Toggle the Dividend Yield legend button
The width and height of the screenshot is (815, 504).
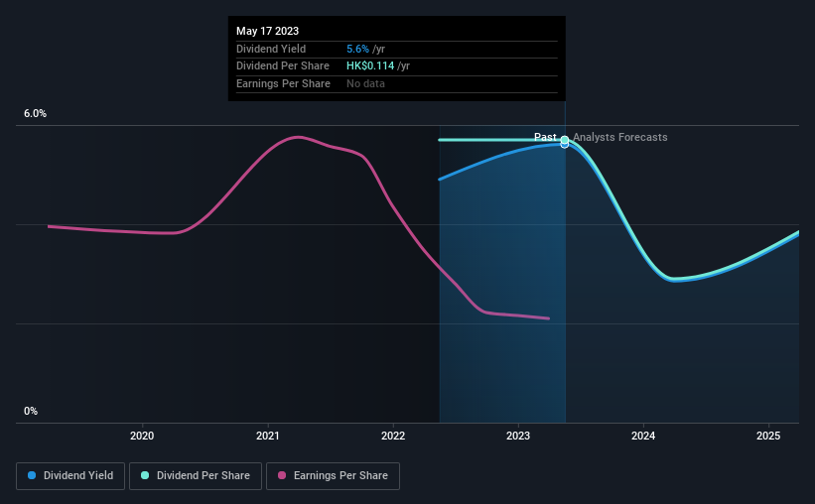[x=70, y=476]
